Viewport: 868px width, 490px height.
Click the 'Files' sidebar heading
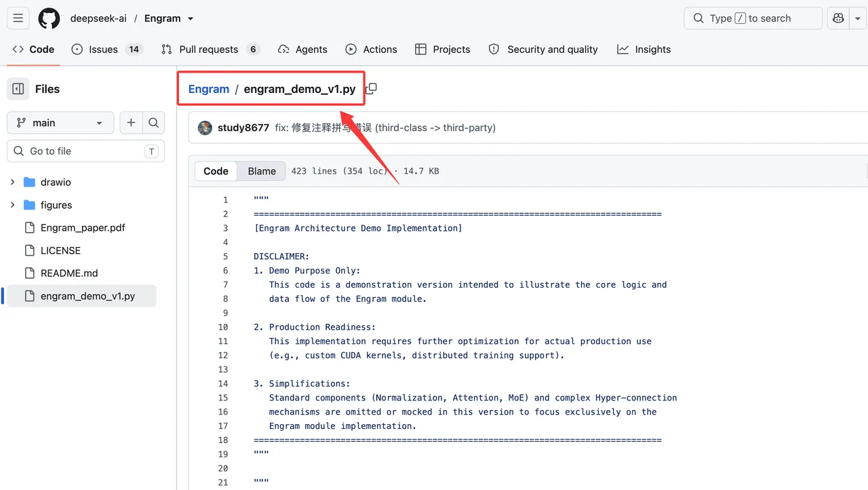[47, 89]
